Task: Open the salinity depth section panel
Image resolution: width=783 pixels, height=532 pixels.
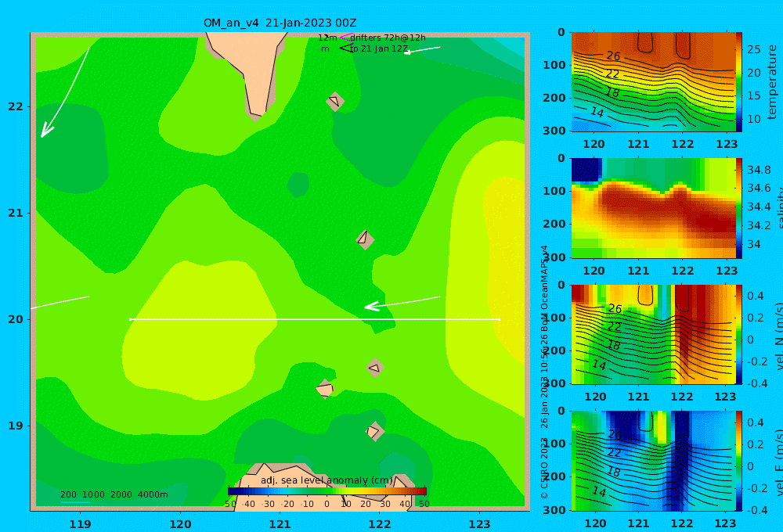Action: pyautogui.click(x=653, y=209)
